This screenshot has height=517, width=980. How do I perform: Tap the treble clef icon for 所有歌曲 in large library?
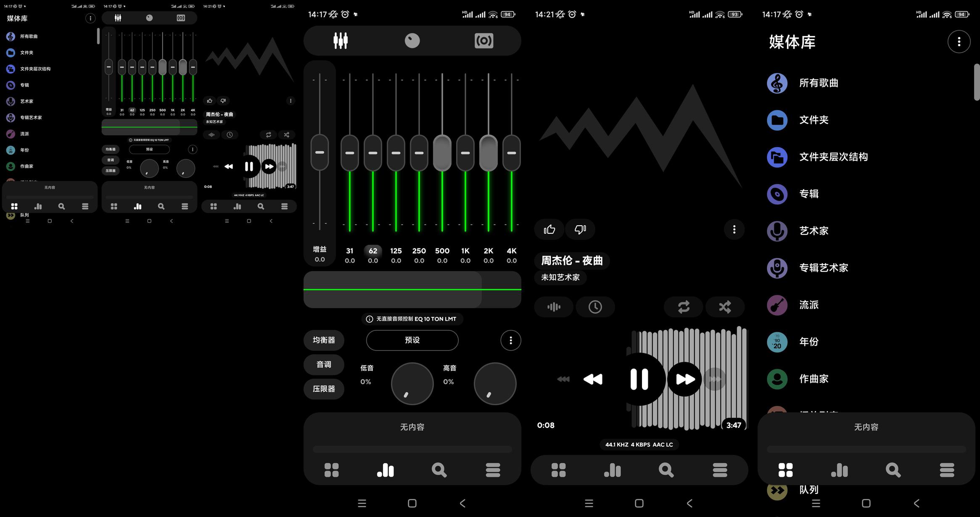pyautogui.click(x=777, y=83)
